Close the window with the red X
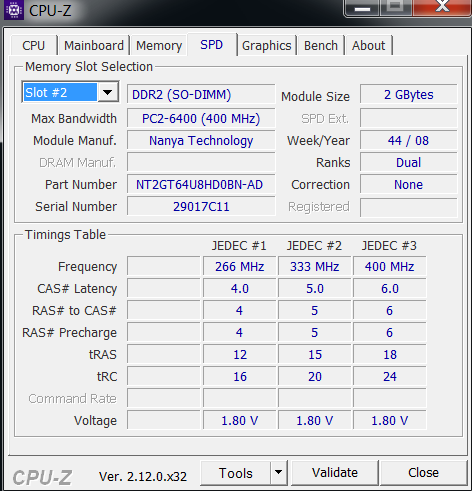 [x=442, y=7]
